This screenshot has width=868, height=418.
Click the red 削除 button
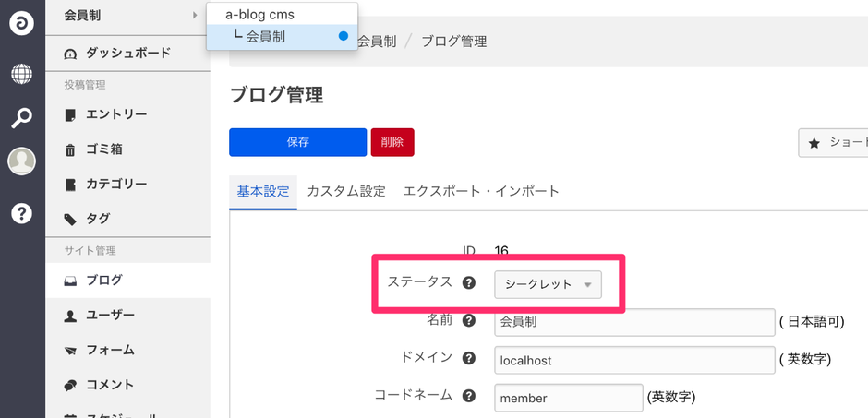[392, 142]
